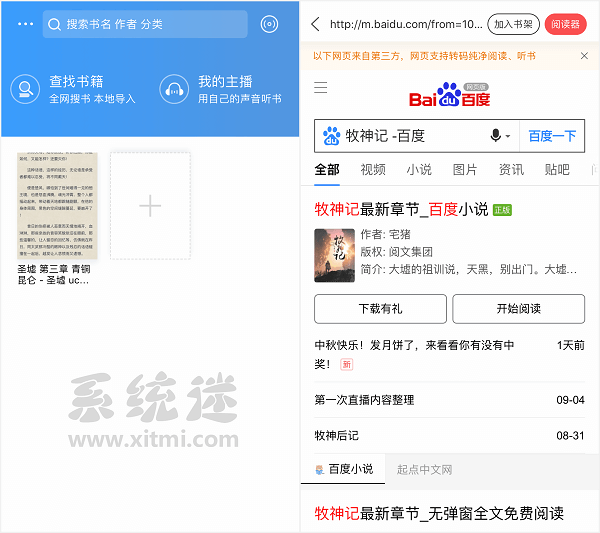Click the Baidu logo
Screen dimensions: 600x533
pyautogui.click(x=450, y=94)
